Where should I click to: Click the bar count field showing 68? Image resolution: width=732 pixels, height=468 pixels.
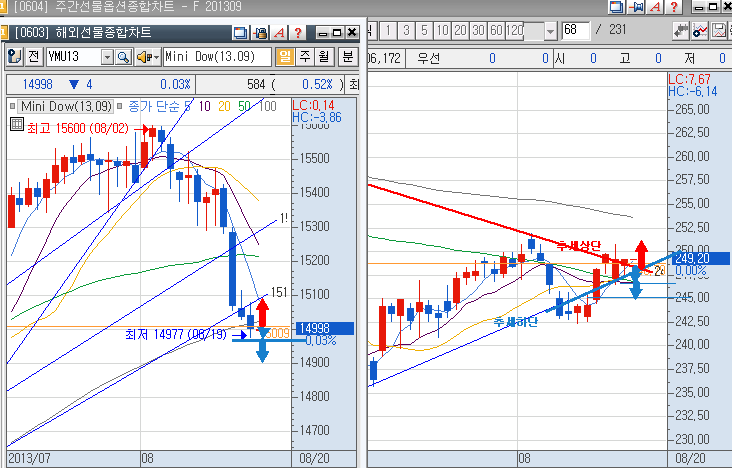(x=575, y=31)
